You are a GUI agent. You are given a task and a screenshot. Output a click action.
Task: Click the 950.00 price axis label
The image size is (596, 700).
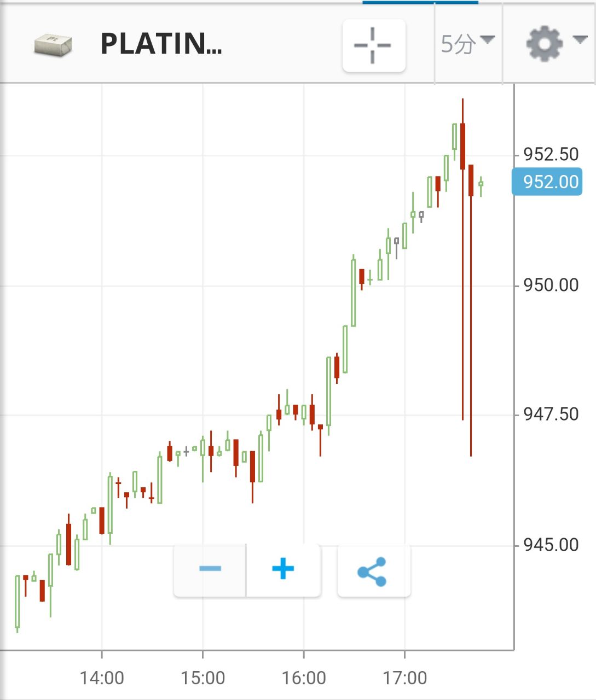pyautogui.click(x=551, y=285)
